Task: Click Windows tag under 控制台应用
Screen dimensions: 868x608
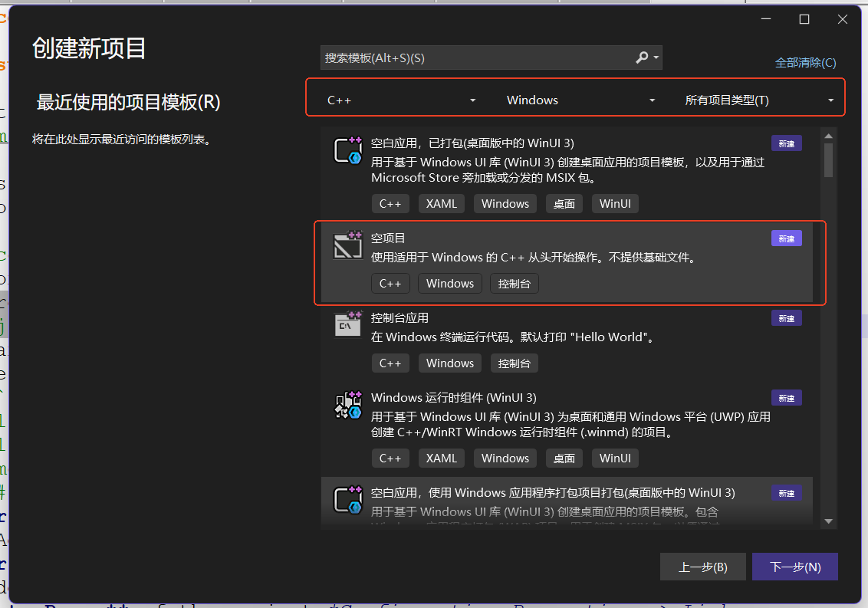Action: click(450, 363)
